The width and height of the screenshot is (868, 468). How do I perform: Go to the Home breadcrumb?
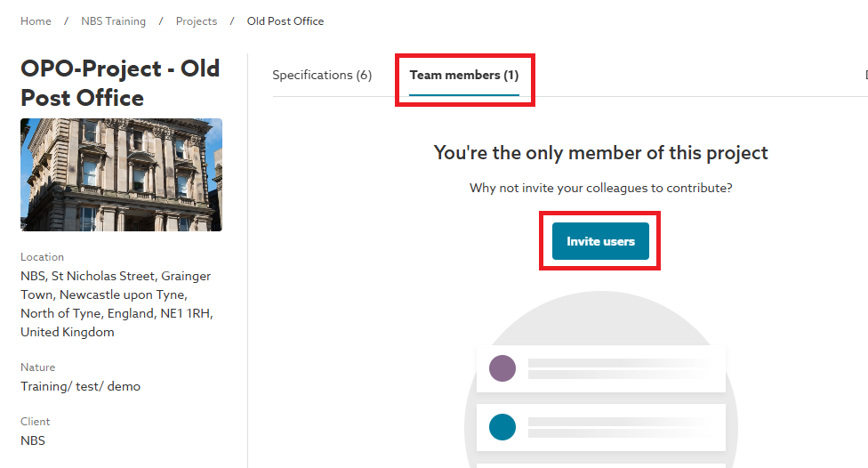pos(36,21)
